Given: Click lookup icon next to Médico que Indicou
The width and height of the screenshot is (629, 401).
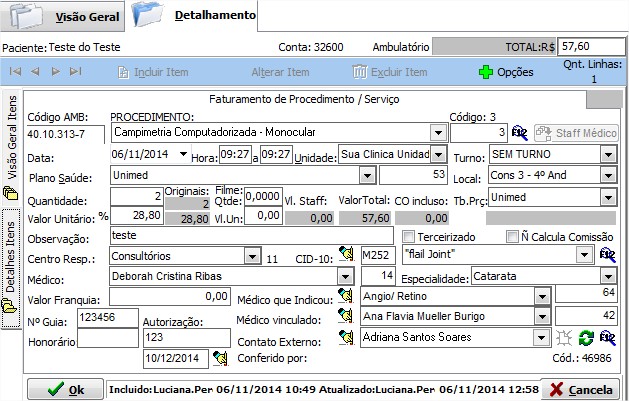Looking at the screenshot, I should point(347,295).
